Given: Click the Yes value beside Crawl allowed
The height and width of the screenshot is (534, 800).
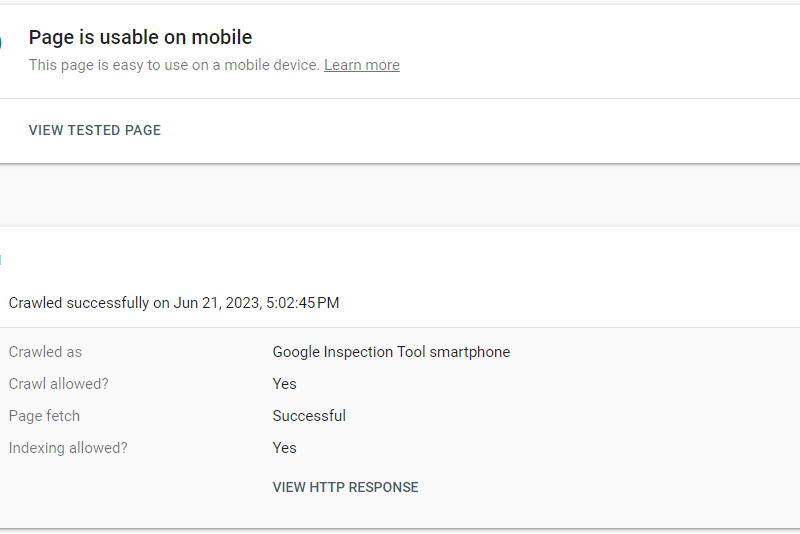Looking at the screenshot, I should tap(284, 384).
